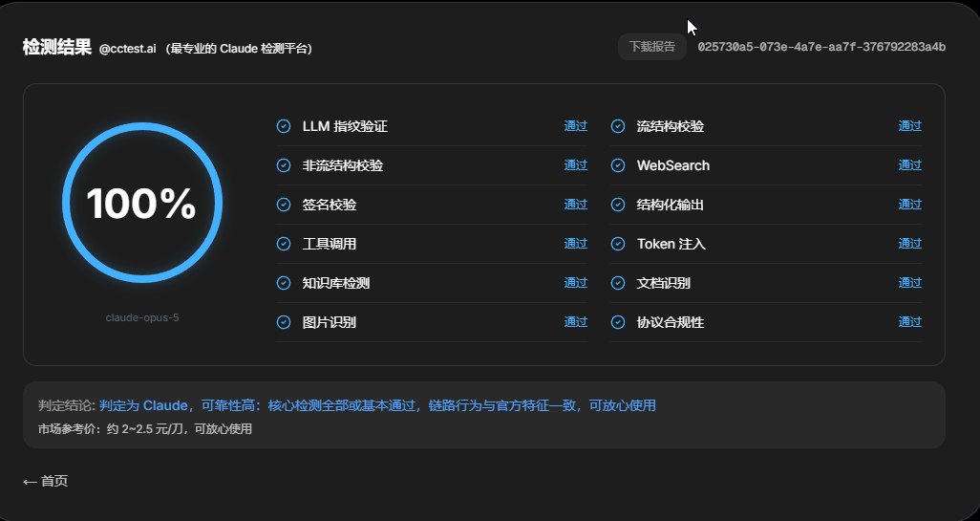Click the check icon beside 签名校验
980x521 pixels.
[284, 205]
